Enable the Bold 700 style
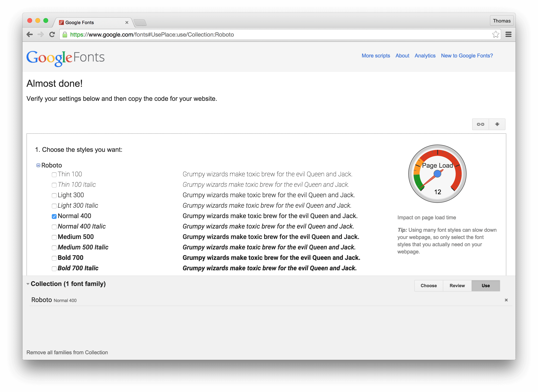Viewport: 538px width, 392px height. [54, 258]
